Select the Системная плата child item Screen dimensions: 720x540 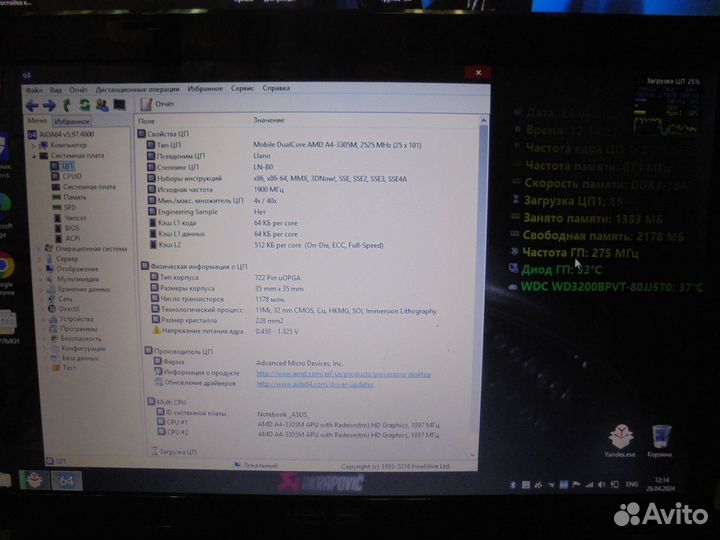point(84,187)
